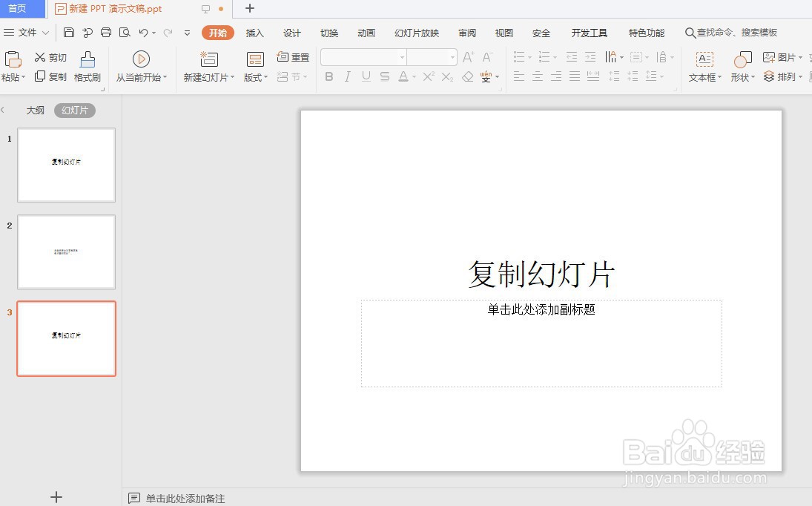812x506 pixels.
Task: Click the Paste clipboard icon
Action: [x=13, y=59]
